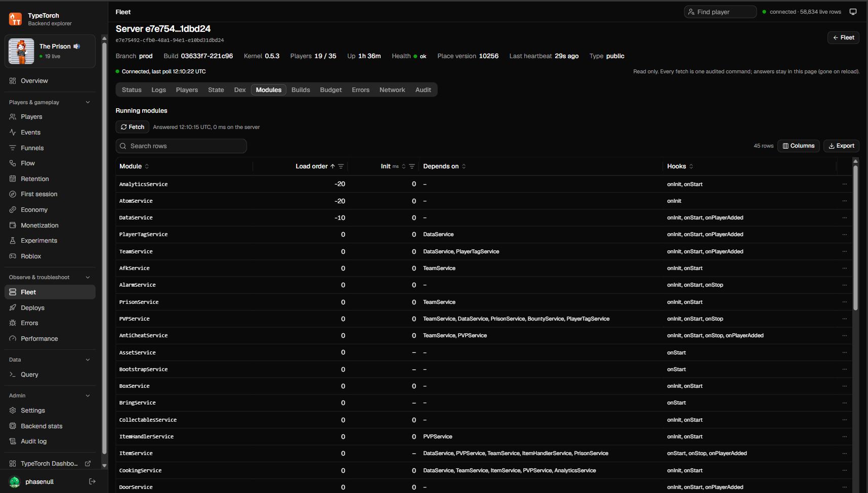The image size is (868, 493).
Task: Click the sidebar scrollbar down arrow
Action: [x=104, y=466]
